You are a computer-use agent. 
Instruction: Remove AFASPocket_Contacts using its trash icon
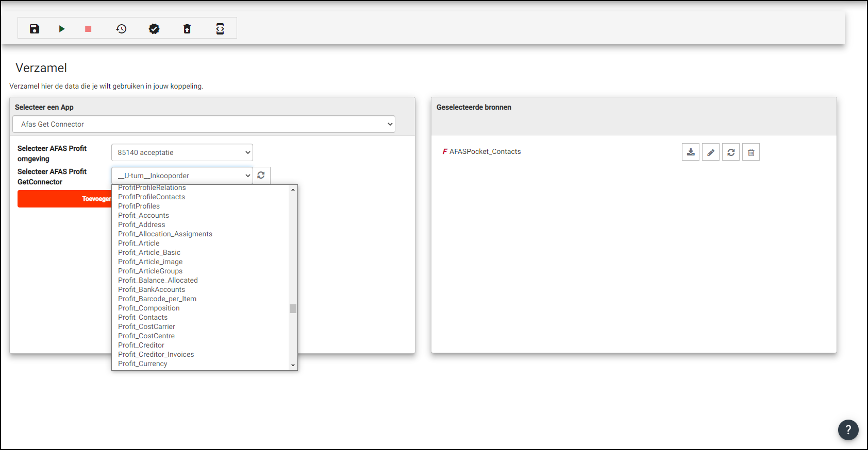751,152
